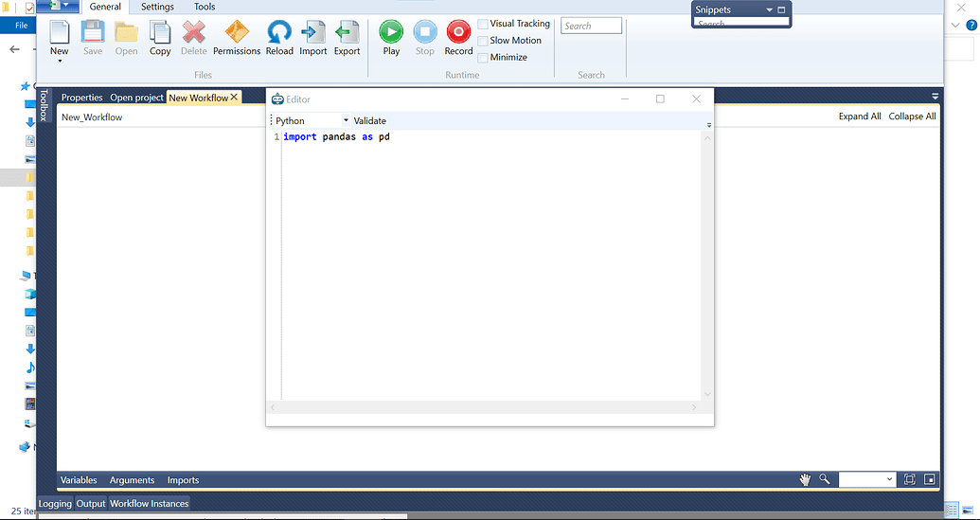Open the Tools ribbon tab
The width and height of the screenshot is (980, 520).
[x=205, y=7]
